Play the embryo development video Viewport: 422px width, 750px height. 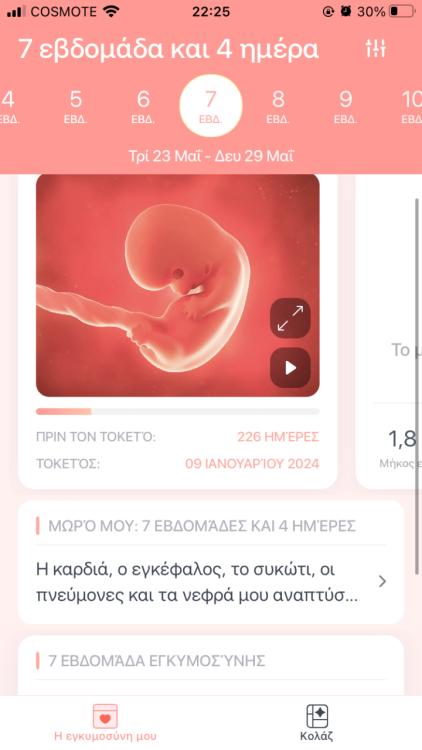tap(290, 368)
